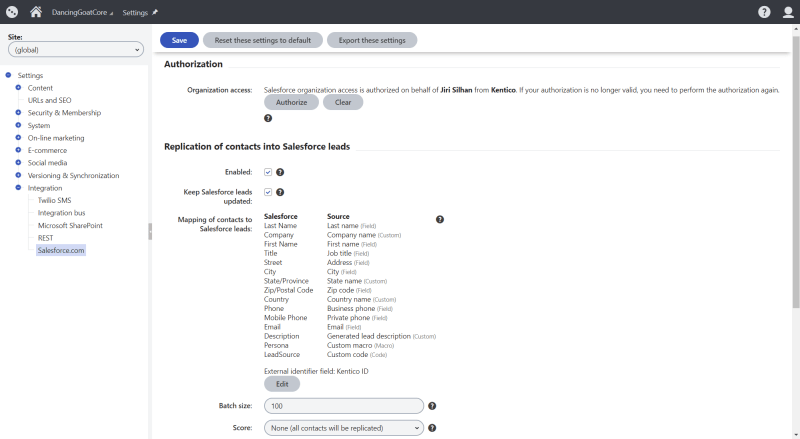
Task: Select Integration bus settings
Action: tap(61, 213)
